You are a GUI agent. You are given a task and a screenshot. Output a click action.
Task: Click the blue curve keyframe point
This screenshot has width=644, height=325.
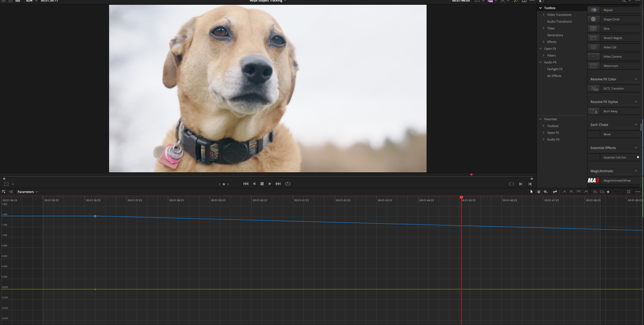tap(95, 216)
